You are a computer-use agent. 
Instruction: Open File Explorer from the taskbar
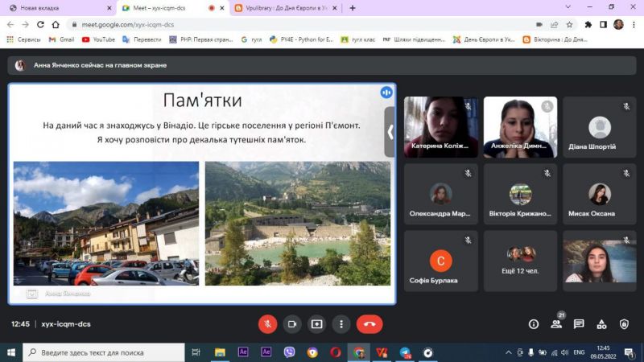coord(220,352)
